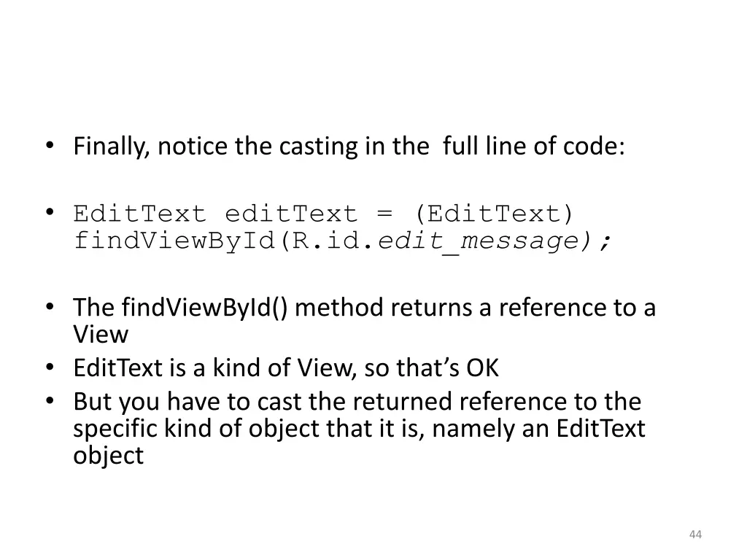Click the bullet dot before the code line
Image resolution: width=747 pixels, height=560 pixels.
[50, 212]
